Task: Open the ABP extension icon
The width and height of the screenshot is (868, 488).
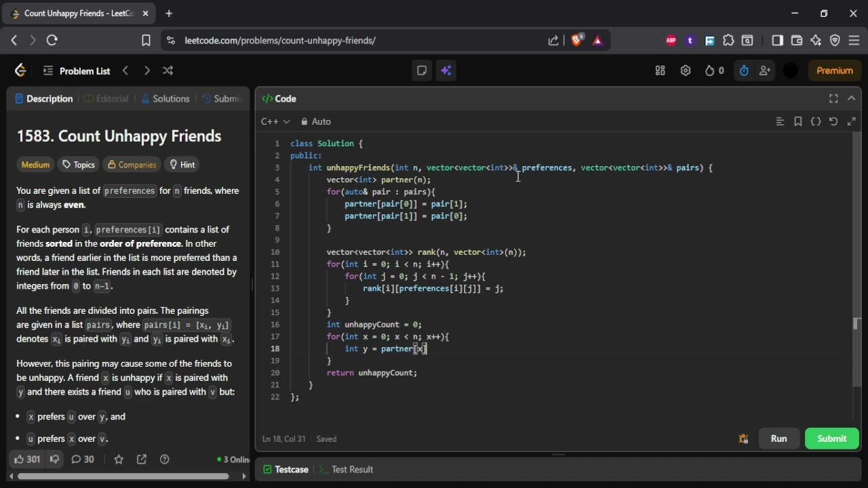Action: pos(671,41)
